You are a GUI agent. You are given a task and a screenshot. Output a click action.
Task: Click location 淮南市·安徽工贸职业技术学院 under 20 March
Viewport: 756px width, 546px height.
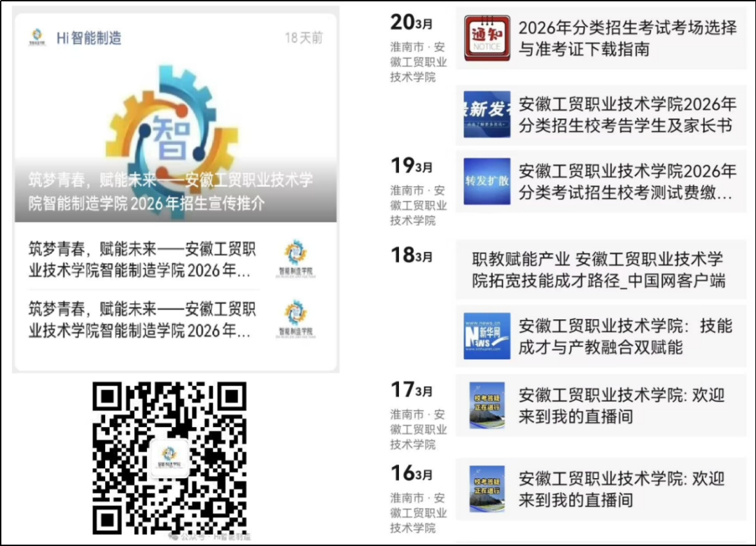point(418,62)
